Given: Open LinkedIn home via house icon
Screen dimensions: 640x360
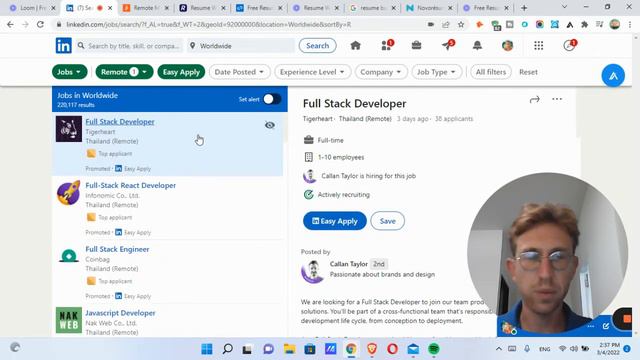Looking at the screenshot, I should [356, 46].
